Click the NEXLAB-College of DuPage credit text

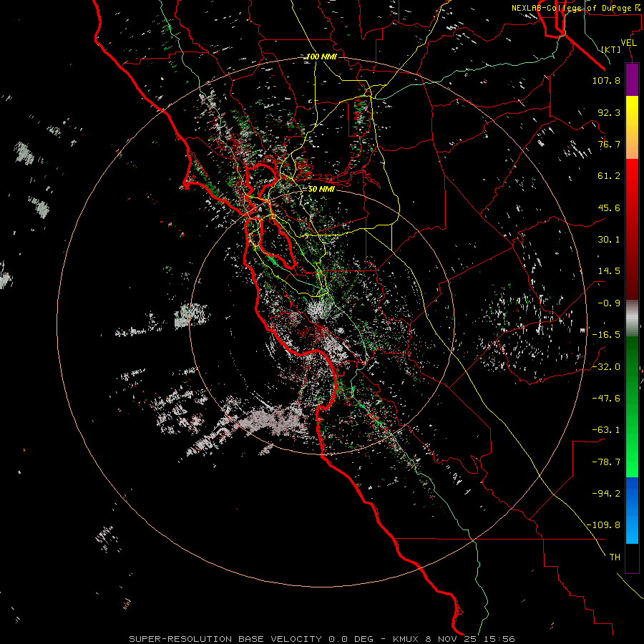576,8
